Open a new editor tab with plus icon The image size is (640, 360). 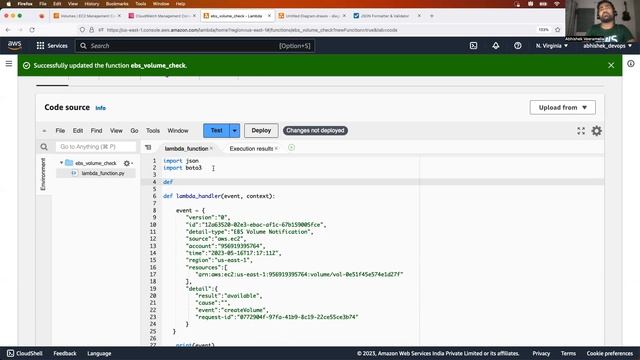pos(291,148)
